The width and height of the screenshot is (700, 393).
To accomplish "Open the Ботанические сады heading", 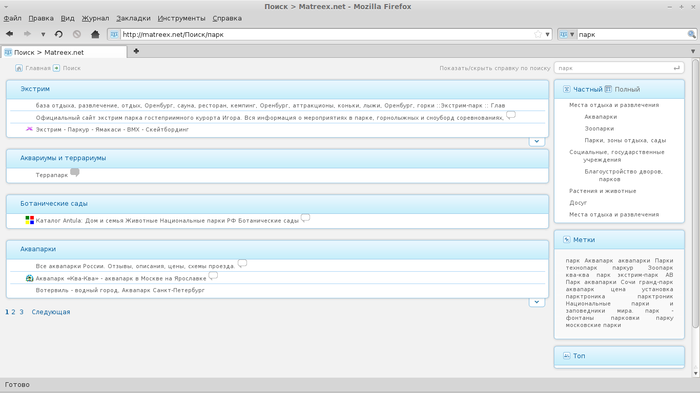I will (54, 204).
